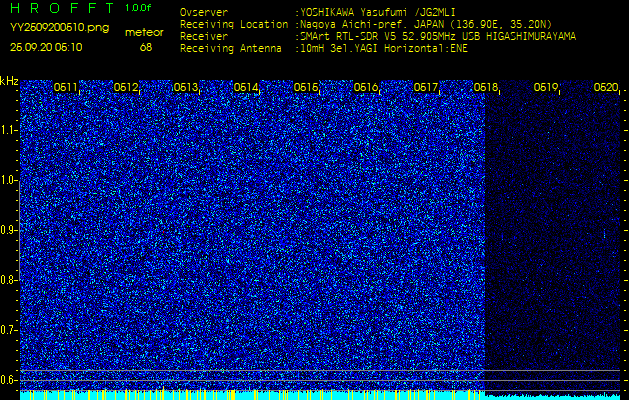This screenshot has height=400, width=629.
Task: Click the date stamp 25.09.20 05:10
Action: [46, 47]
